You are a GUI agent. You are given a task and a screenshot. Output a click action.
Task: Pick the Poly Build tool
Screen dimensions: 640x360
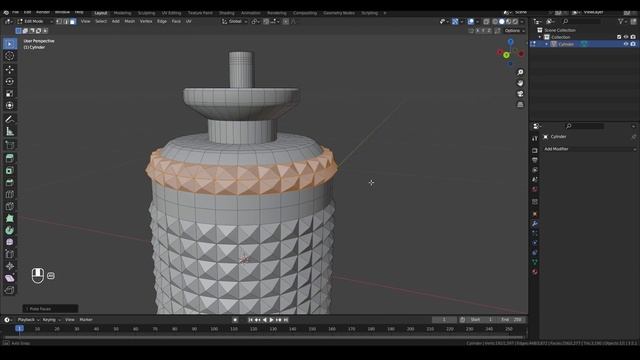click(x=10, y=218)
